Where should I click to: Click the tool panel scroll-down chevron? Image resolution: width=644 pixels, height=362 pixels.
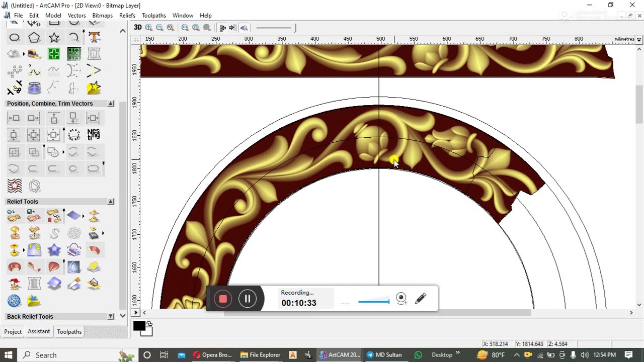pos(123,316)
